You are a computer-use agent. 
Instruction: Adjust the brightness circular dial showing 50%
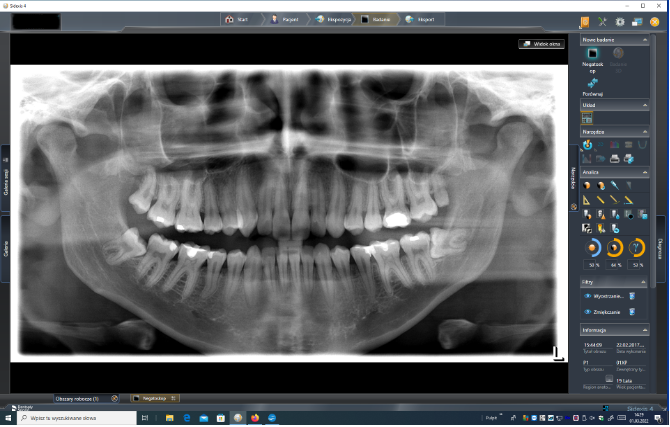point(593,247)
